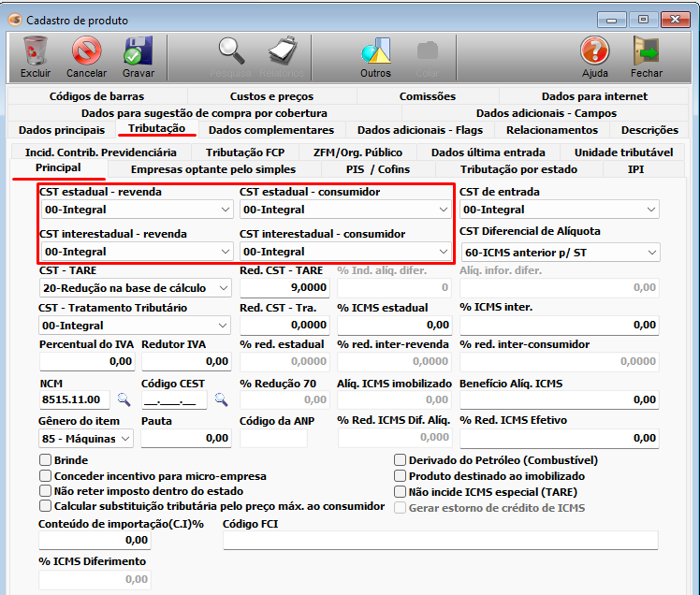Click the Ajuda help icon
Image resolution: width=700 pixels, height=595 pixels.
[594, 50]
